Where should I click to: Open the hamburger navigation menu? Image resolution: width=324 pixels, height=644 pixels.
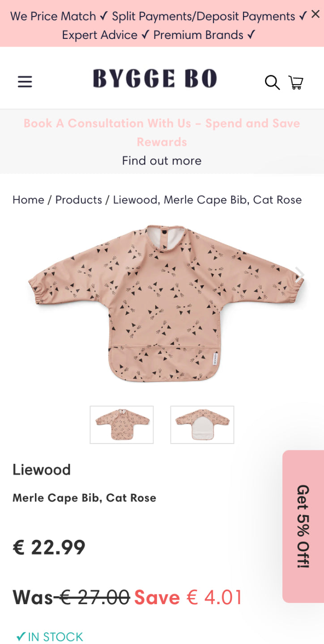(x=25, y=82)
